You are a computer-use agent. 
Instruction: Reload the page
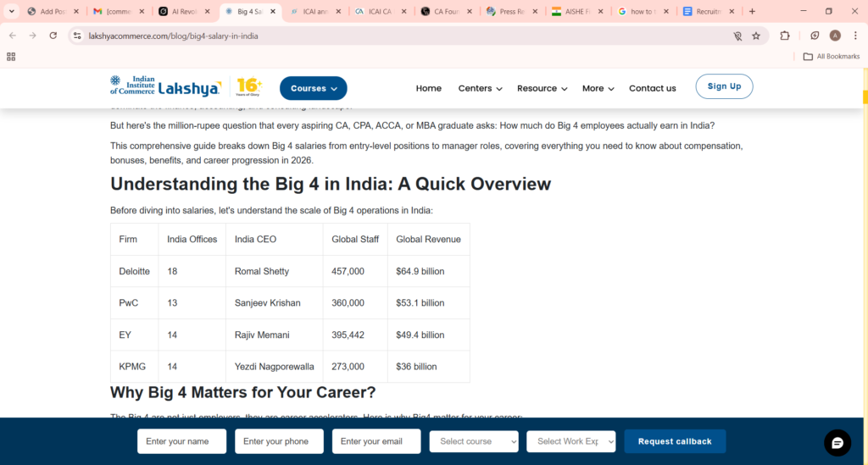click(x=53, y=36)
